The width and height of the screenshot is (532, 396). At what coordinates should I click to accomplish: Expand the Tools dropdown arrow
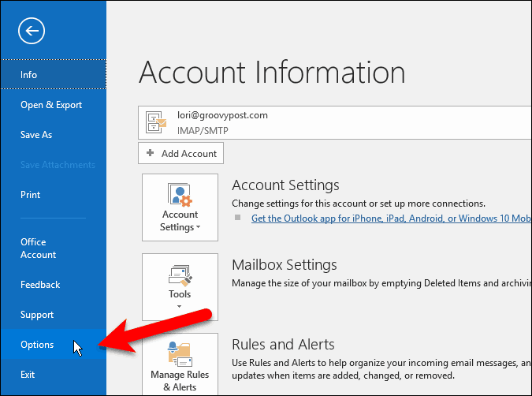(x=179, y=306)
